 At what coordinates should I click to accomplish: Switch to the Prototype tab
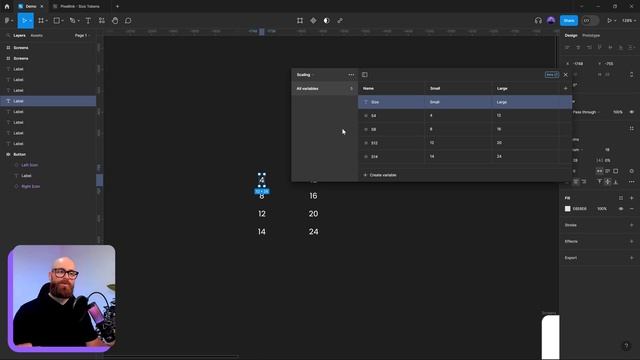point(591,36)
